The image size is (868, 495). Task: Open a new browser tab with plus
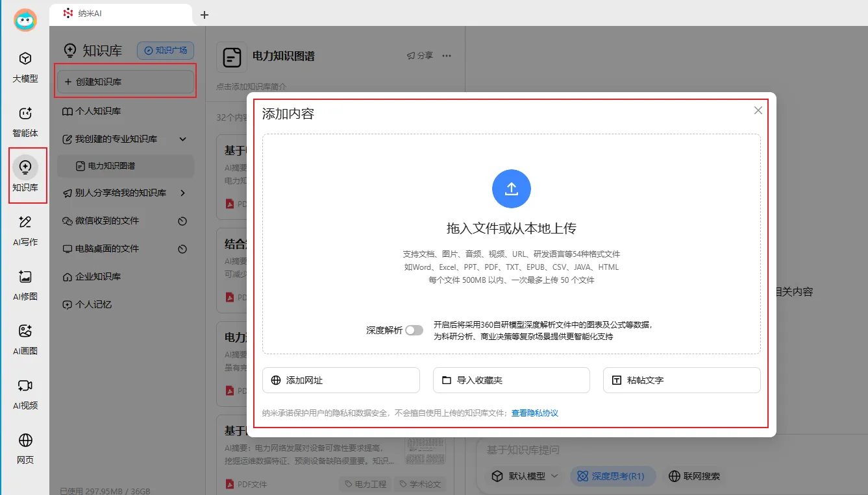coord(205,14)
